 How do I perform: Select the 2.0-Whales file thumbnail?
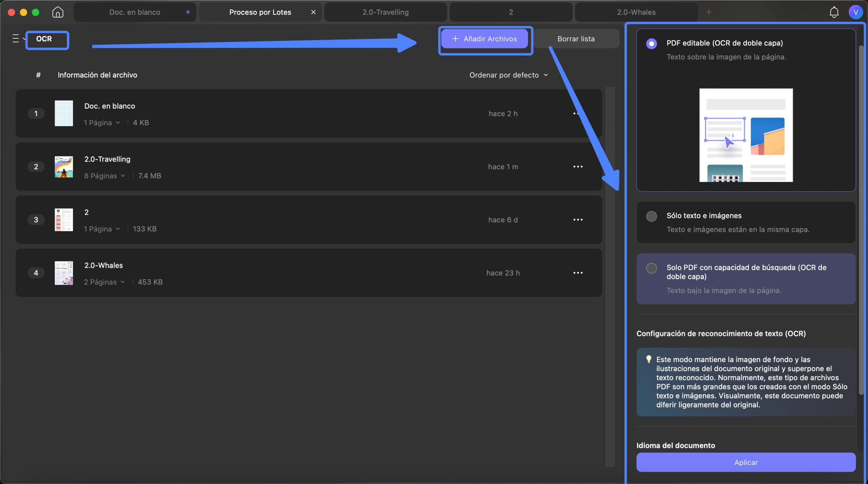coord(64,273)
